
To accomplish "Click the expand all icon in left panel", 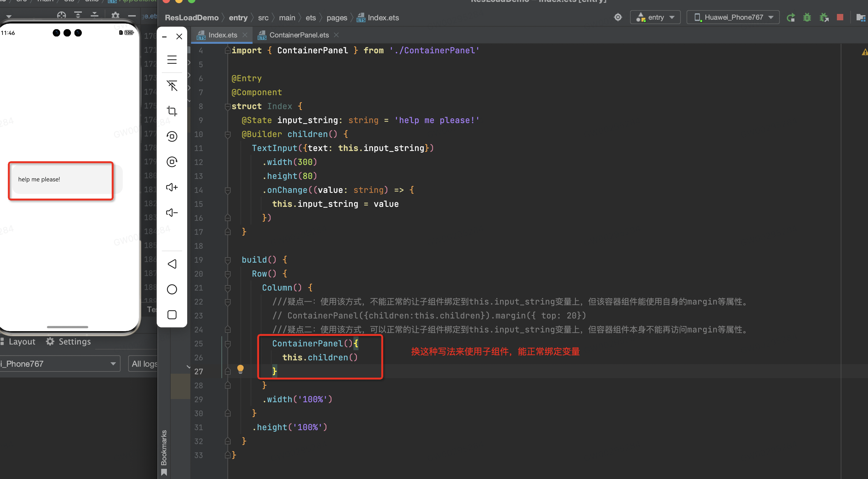I will [x=78, y=15].
